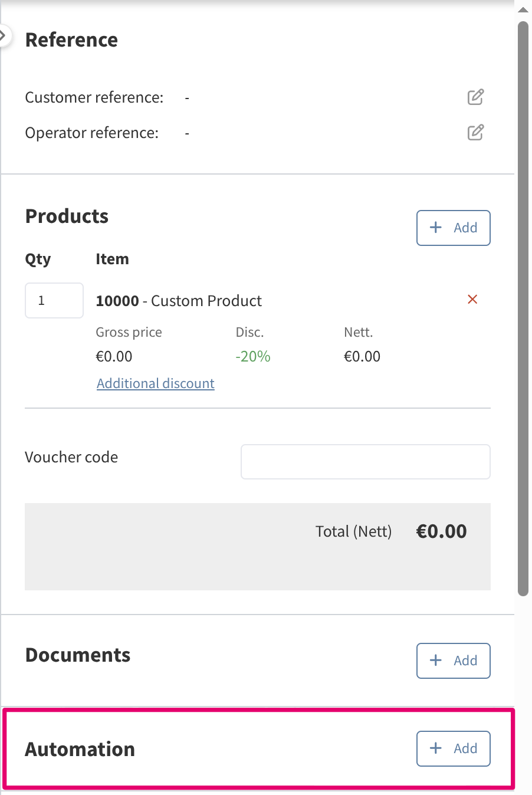Add an automation
The image size is (532, 795).
(454, 748)
